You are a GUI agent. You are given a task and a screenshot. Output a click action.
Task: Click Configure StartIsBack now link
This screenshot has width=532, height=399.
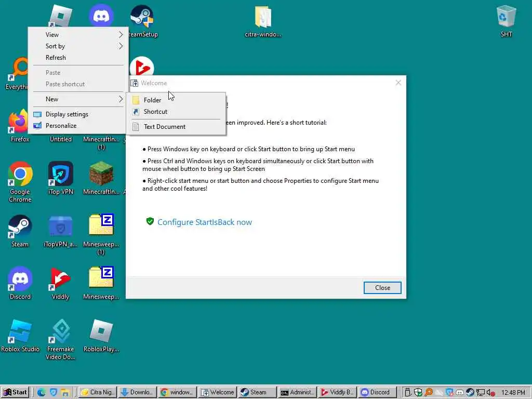[205, 222]
